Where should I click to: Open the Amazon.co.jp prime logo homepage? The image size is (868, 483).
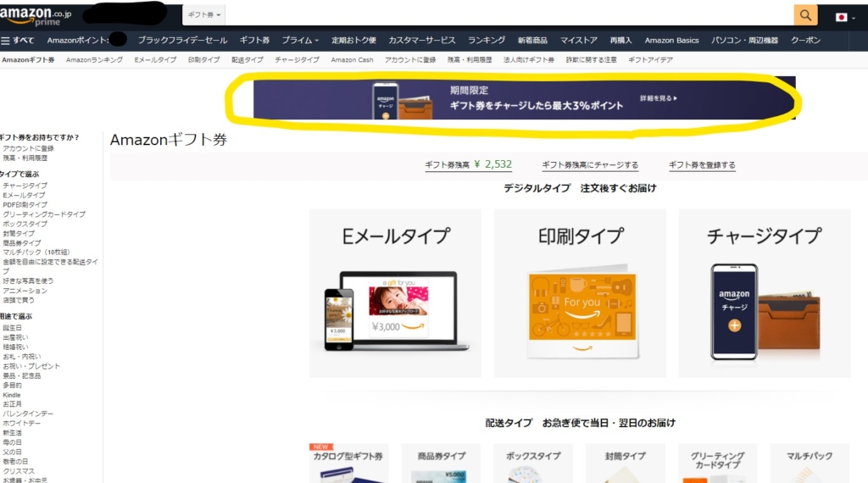(36, 16)
